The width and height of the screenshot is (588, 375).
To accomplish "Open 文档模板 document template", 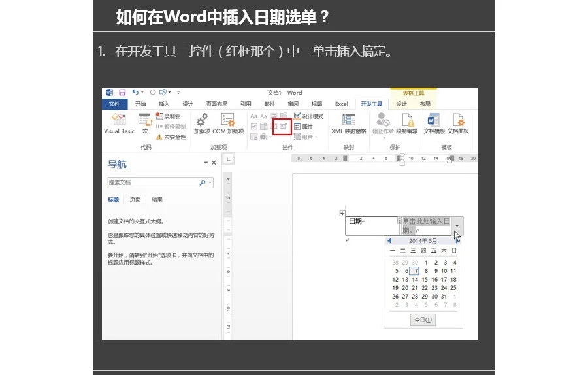I will click(x=434, y=123).
